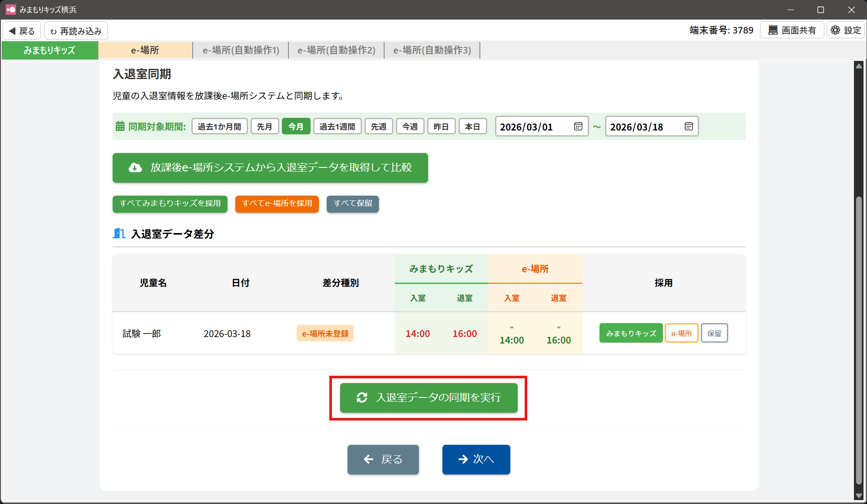Click the green calendar icon beside 同期対象期間
The height and width of the screenshot is (504, 867).
pyautogui.click(x=120, y=127)
